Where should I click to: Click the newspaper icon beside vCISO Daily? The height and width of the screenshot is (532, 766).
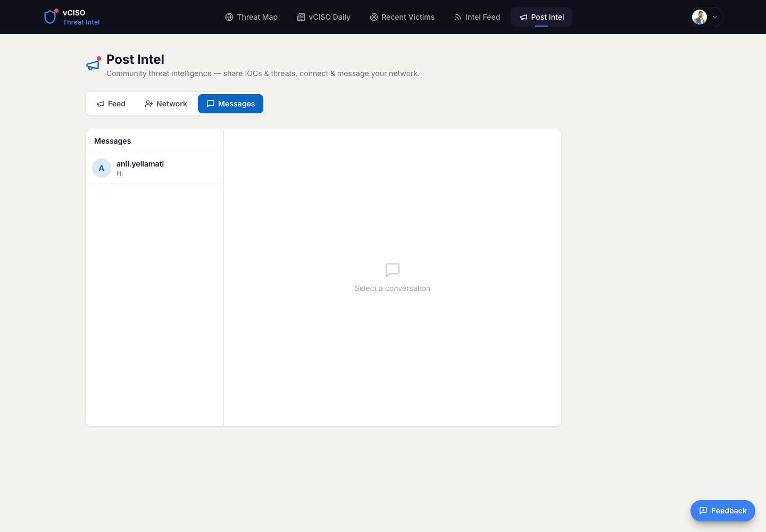[x=301, y=17]
